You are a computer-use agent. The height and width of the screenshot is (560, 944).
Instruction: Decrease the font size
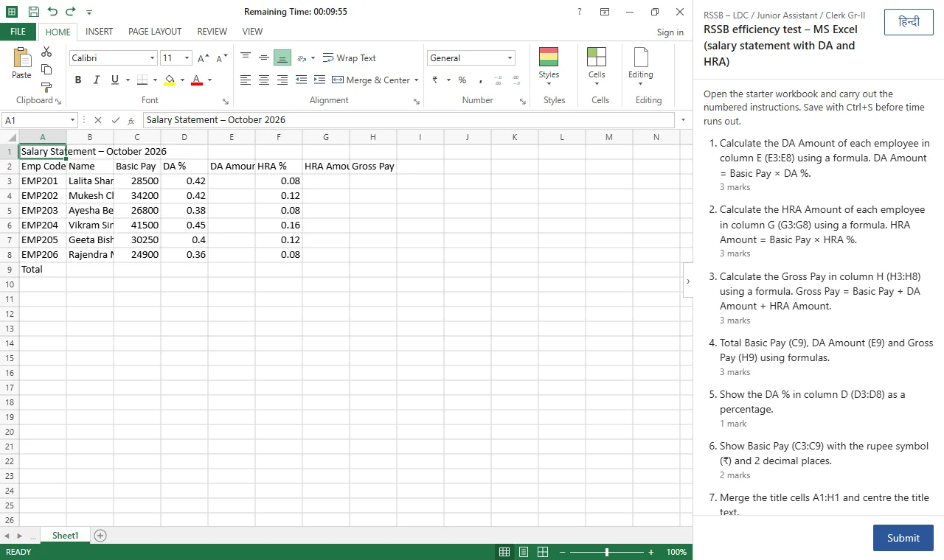pyautogui.click(x=221, y=58)
